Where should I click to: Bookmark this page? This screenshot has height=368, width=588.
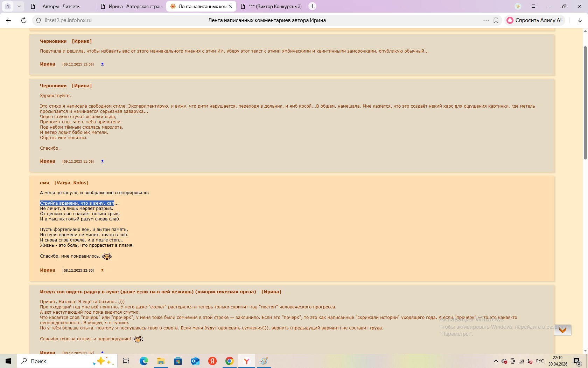tap(496, 20)
